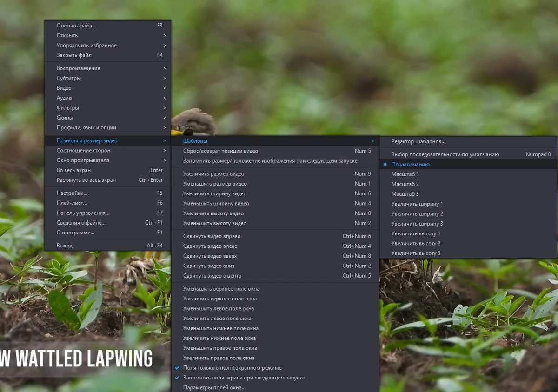558x392 pixels.
Task: Click "Выбор последовательности по умолчанию"
Action: pyautogui.click(x=468, y=154)
